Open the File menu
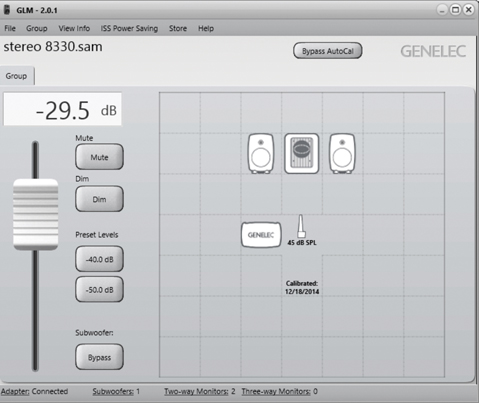Screen dimensions: 479x403 click(x=10, y=28)
